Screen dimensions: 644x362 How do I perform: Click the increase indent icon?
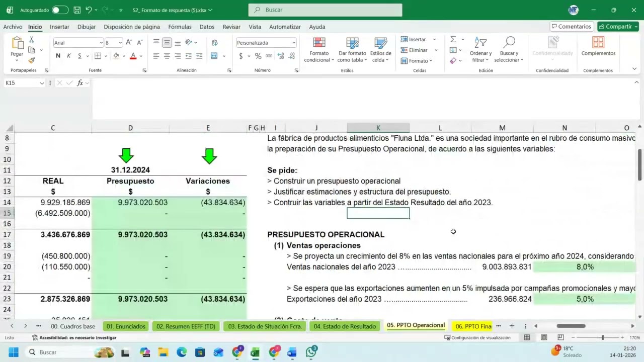click(x=199, y=56)
